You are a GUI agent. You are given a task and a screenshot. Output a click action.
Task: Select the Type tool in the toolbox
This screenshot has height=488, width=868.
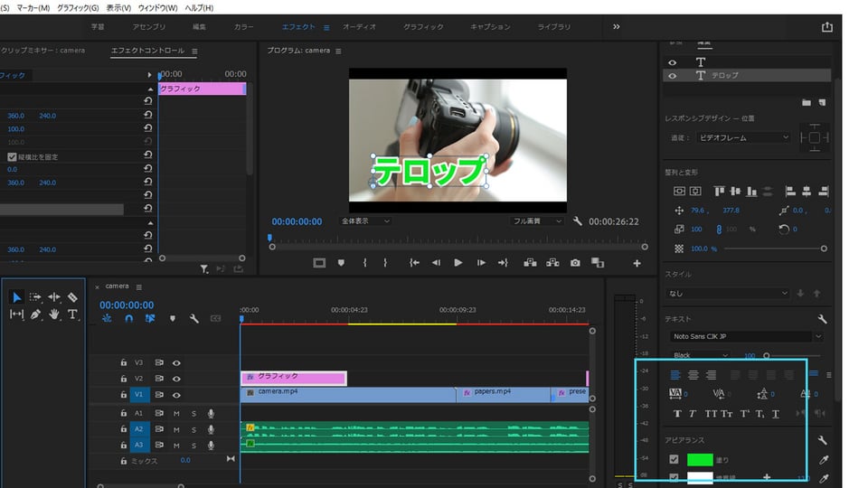(72, 314)
